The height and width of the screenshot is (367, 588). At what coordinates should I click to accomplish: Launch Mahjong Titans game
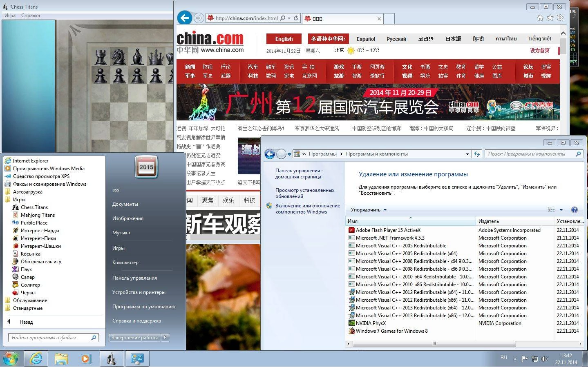(x=38, y=215)
